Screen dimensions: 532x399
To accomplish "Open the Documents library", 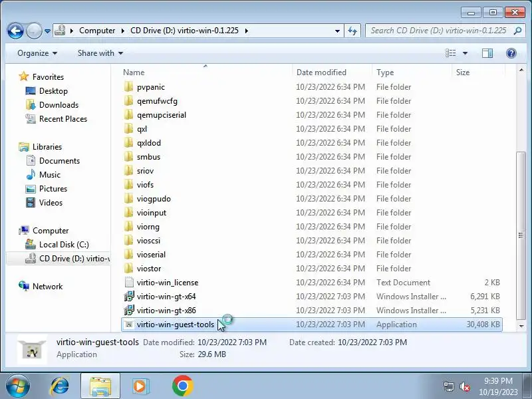I will click(59, 161).
